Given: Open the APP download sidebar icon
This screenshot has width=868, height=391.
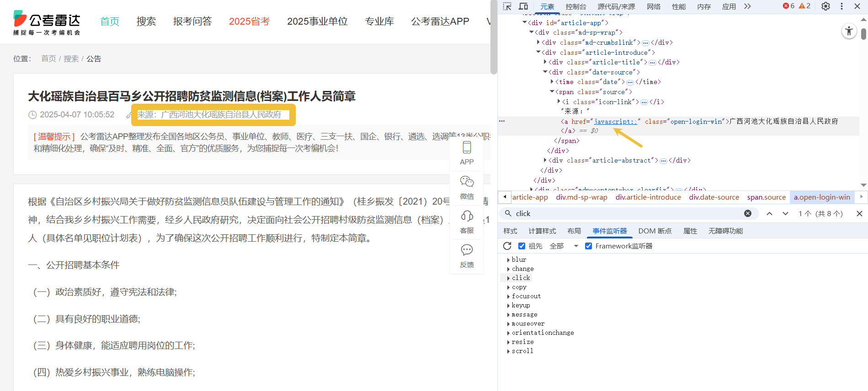Looking at the screenshot, I should tap(467, 153).
